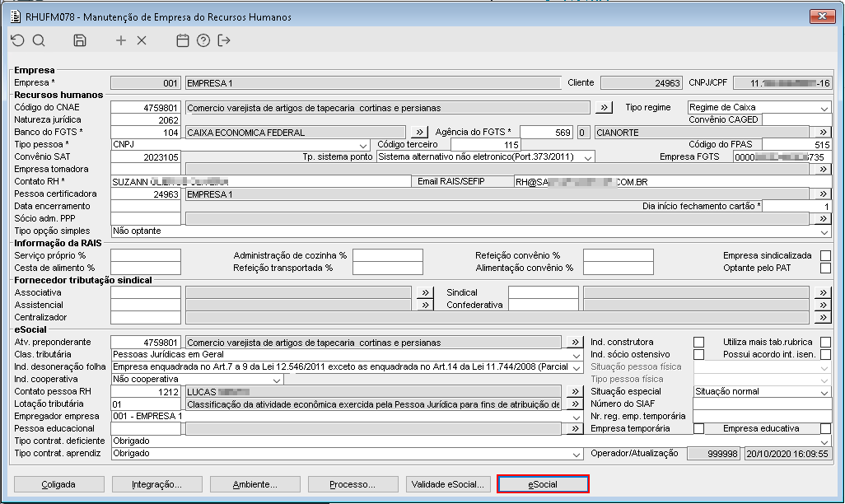Expand Tp. sistema ponto dropdown

coord(588,157)
